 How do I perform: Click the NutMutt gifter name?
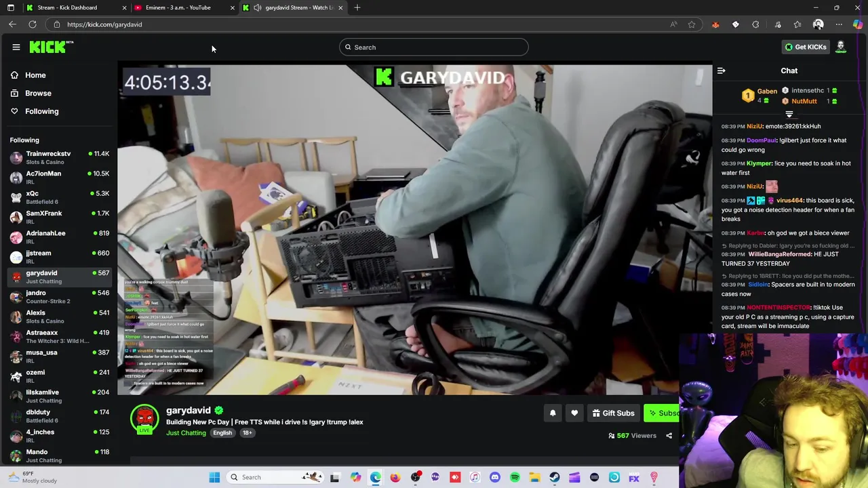[804, 102]
